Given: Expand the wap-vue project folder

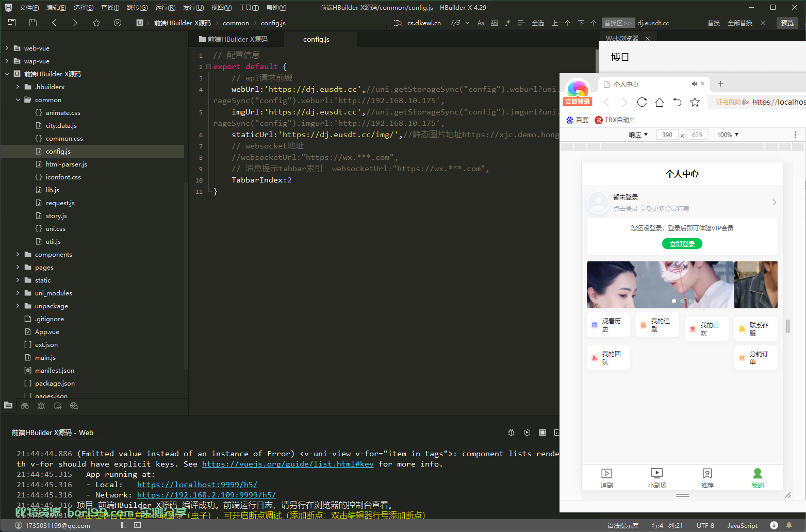Looking at the screenshot, I should click(x=7, y=61).
